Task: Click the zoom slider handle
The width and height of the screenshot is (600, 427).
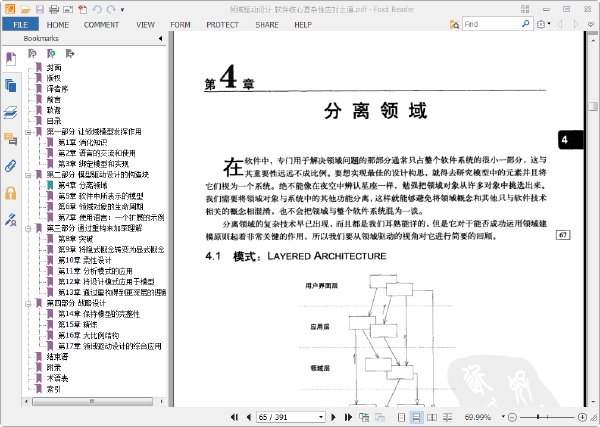Action: (538, 417)
